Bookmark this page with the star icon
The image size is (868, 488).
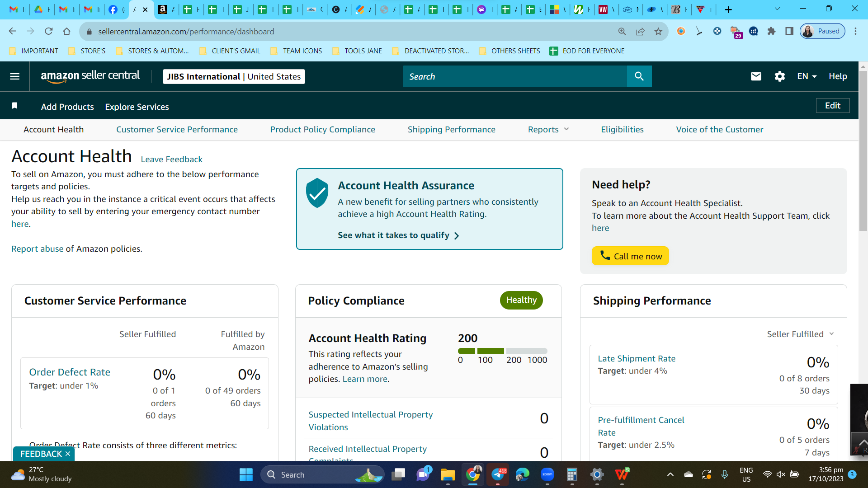pos(658,31)
